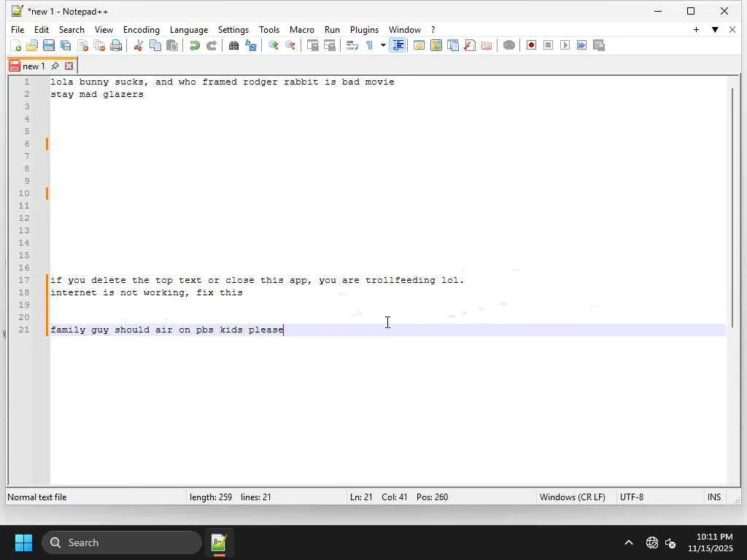
Task: Start macro recording with red circle
Action: 531,46
